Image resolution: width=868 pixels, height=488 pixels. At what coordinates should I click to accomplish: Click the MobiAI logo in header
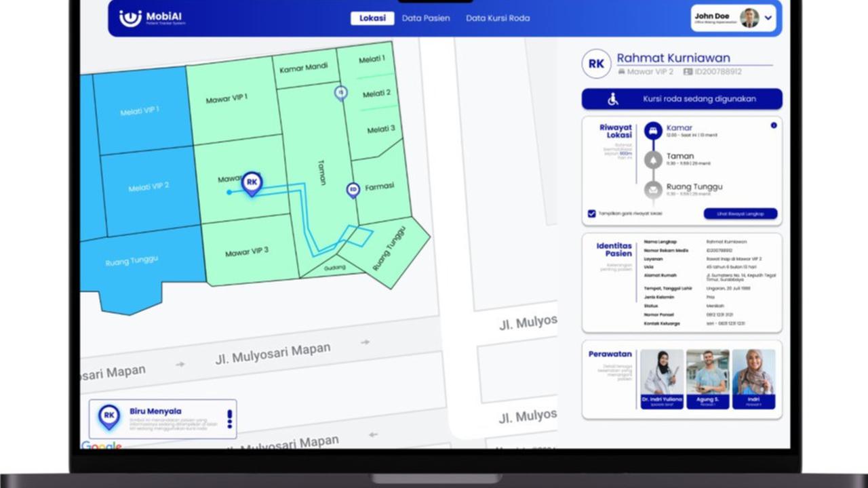pos(151,18)
